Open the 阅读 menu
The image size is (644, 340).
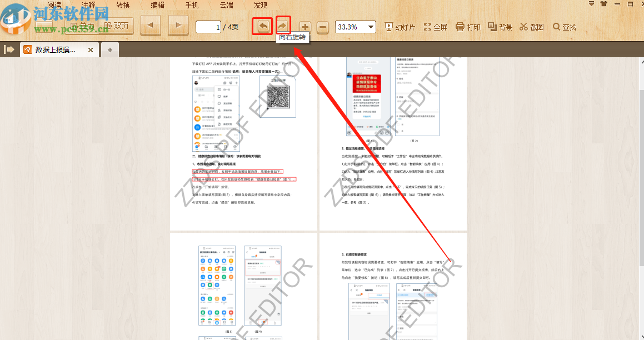pos(54,5)
